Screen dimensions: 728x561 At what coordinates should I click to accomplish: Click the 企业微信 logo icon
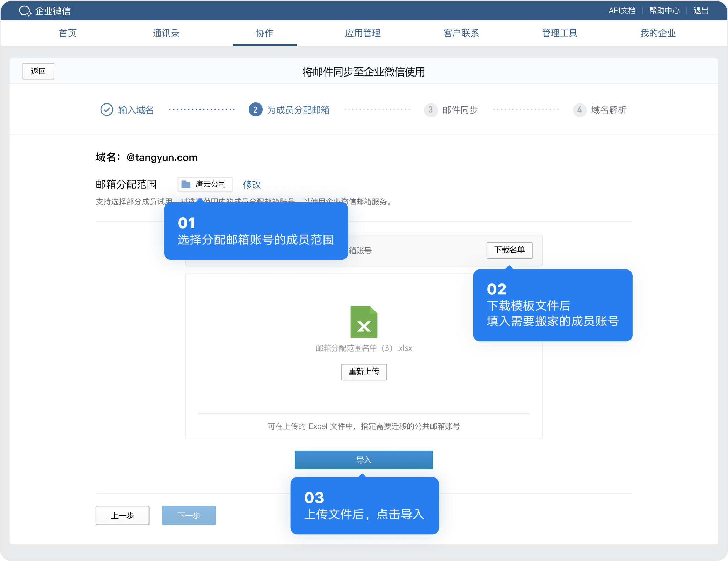25,11
